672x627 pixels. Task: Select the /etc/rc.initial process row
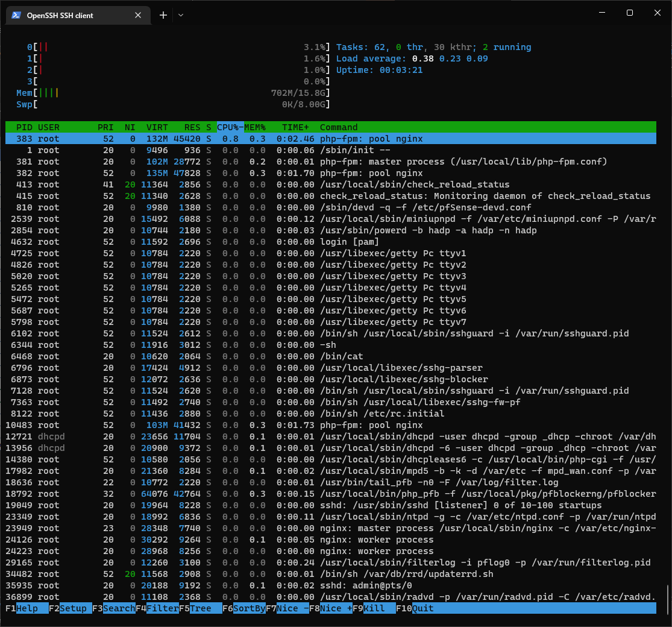[330, 414]
